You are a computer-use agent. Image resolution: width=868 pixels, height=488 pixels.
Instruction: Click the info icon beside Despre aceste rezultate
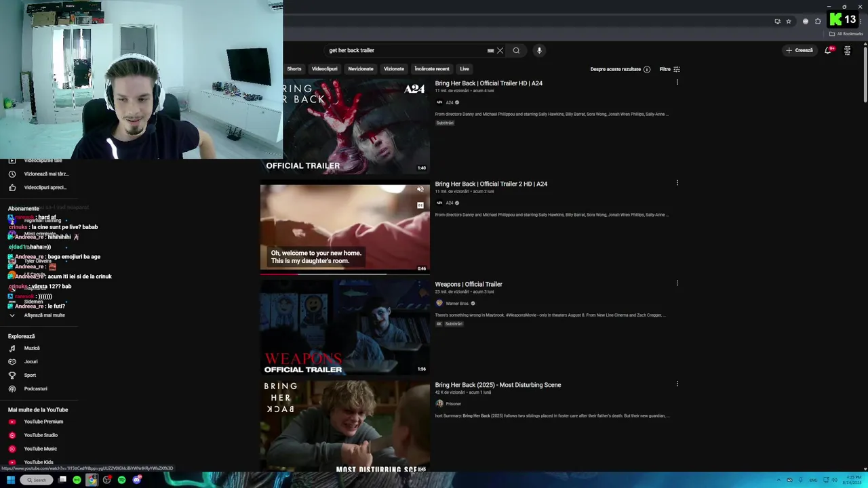pos(647,69)
